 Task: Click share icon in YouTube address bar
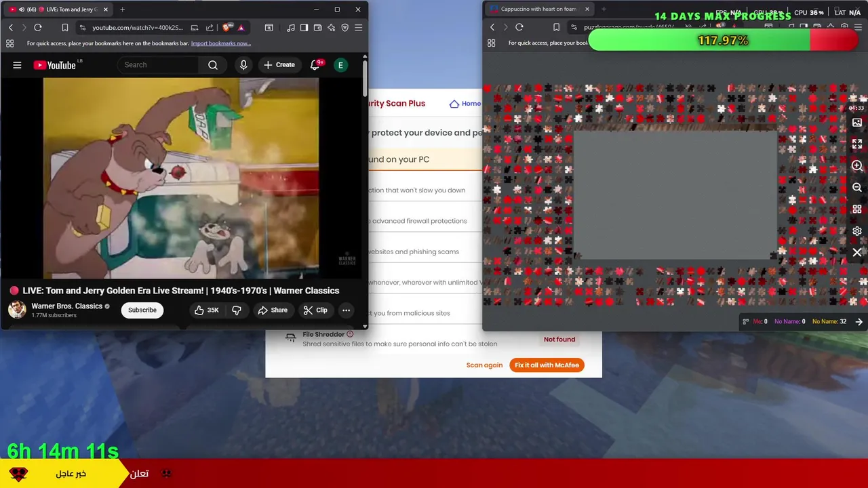point(210,28)
